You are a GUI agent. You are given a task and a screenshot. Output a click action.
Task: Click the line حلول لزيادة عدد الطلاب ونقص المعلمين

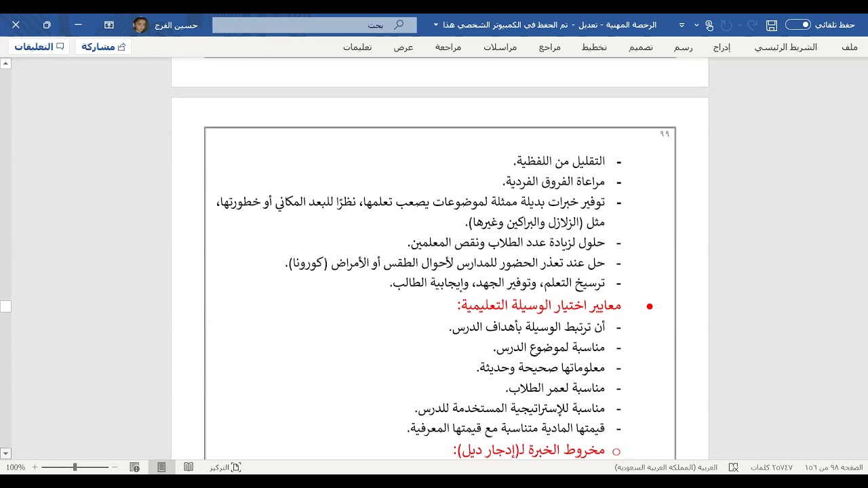(x=506, y=243)
